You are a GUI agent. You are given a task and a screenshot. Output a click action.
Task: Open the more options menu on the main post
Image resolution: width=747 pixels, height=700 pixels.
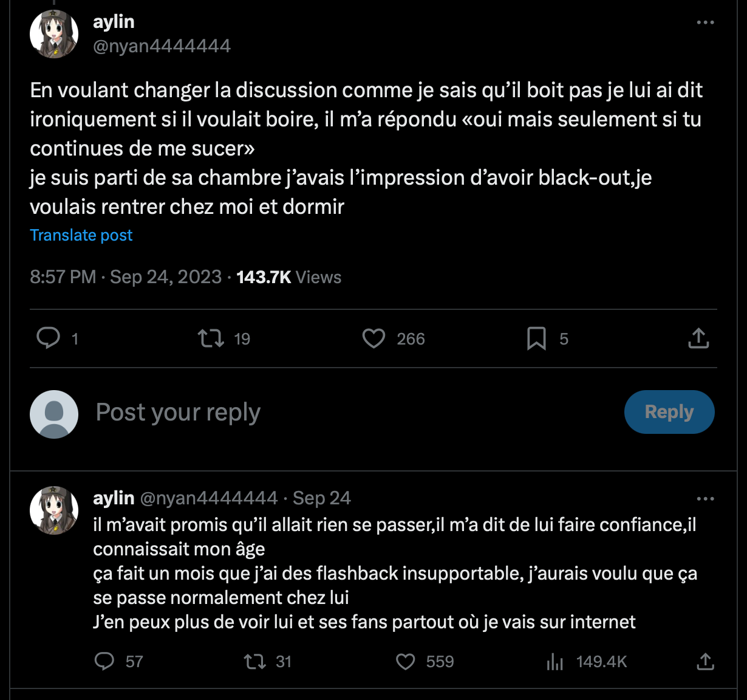coord(705,22)
